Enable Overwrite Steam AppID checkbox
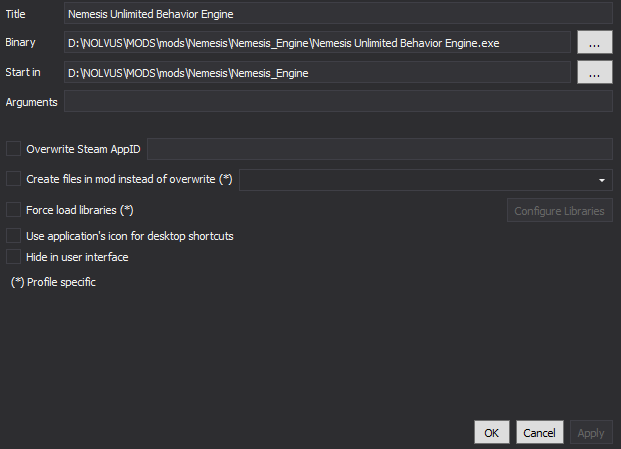Image resolution: width=621 pixels, height=449 pixels. 13,149
